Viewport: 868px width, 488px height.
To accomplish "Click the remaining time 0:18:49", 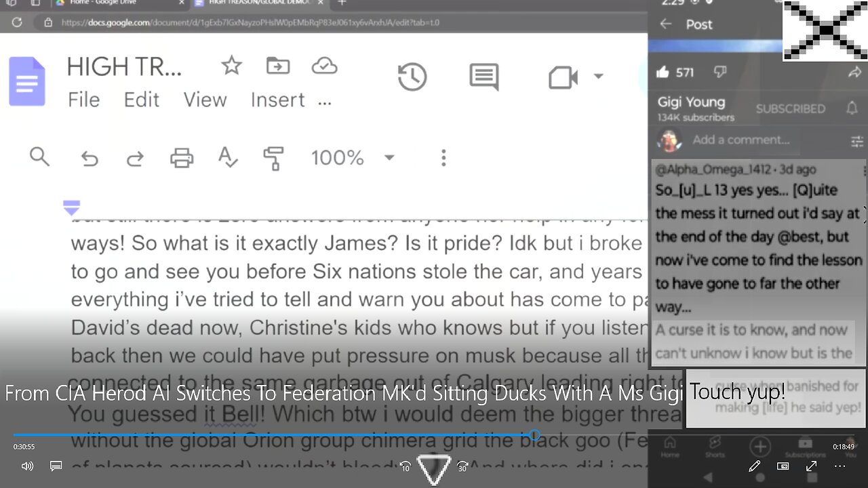I will (843, 447).
